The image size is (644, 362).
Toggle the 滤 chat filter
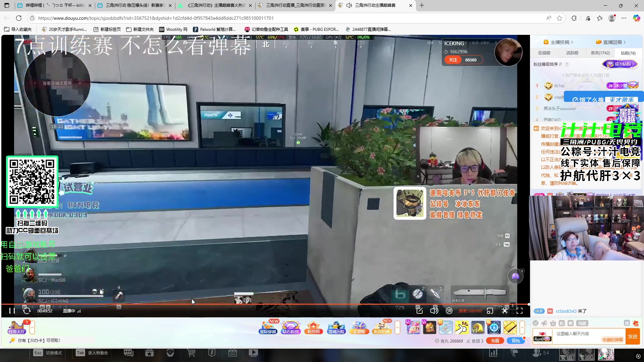point(627,323)
